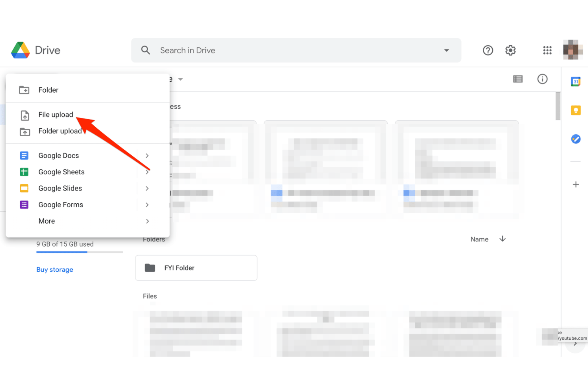Choose Folder upload menu entry

[x=87, y=131]
